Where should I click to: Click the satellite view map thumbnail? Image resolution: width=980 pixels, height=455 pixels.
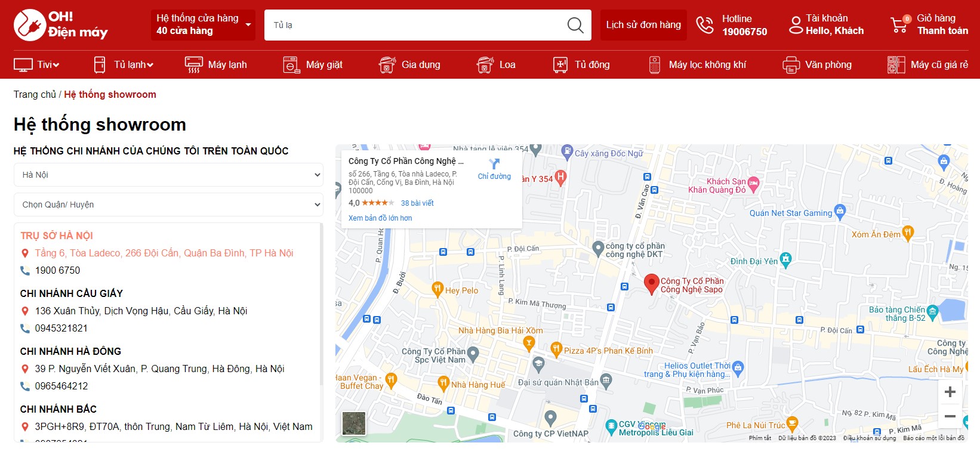point(354,423)
